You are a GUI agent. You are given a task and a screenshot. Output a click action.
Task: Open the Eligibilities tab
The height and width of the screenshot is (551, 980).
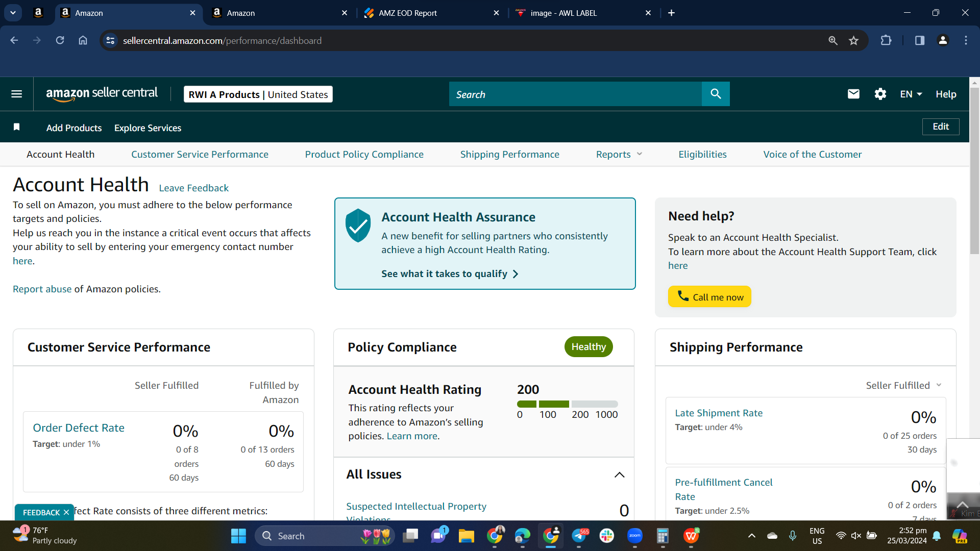[x=702, y=154]
